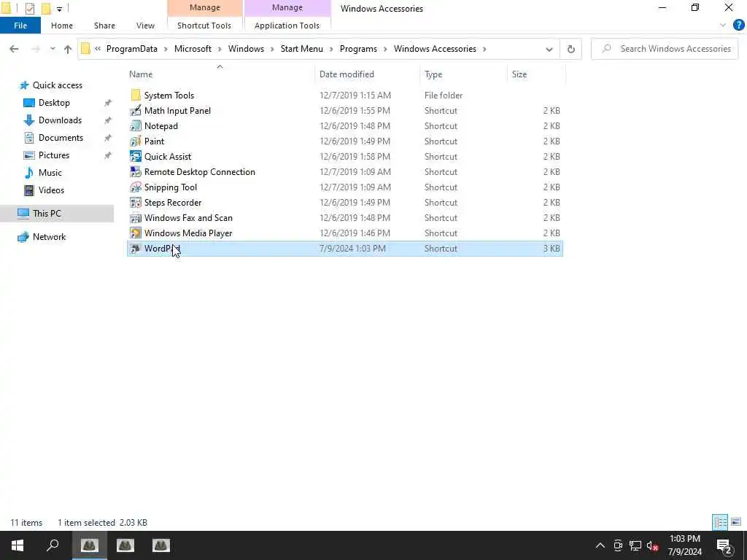Image resolution: width=747 pixels, height=560 pixels.
Task: Click the 'File folder' type of System Tools
Action: (444, 96)
